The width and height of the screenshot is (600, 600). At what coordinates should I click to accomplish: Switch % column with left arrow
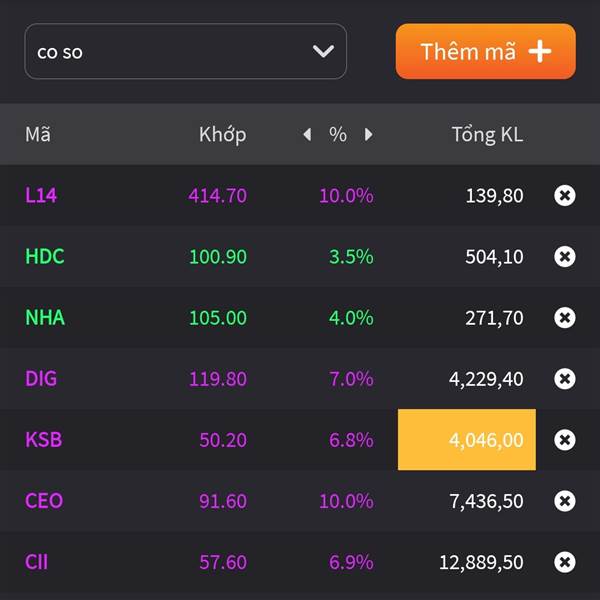click(x=307, y=134)
